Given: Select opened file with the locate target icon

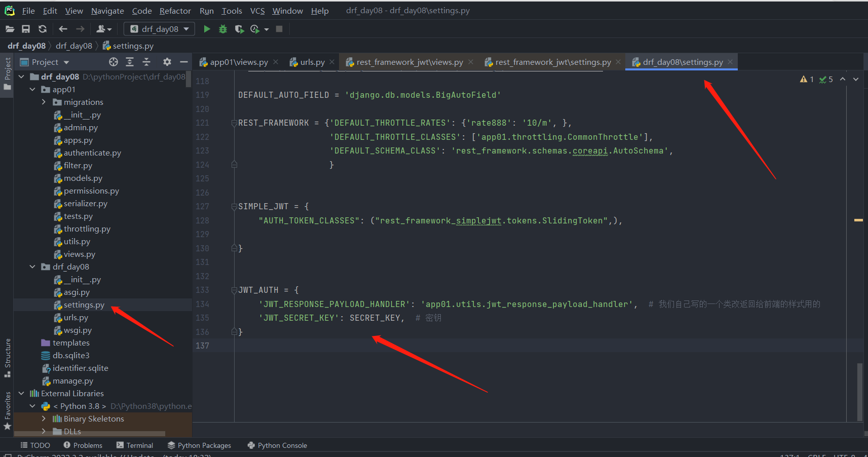Looking at the screenshot, I should coord(114,62).
